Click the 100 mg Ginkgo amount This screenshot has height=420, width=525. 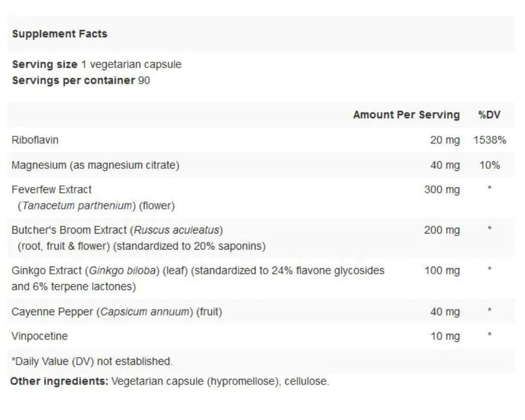[441, 271]
